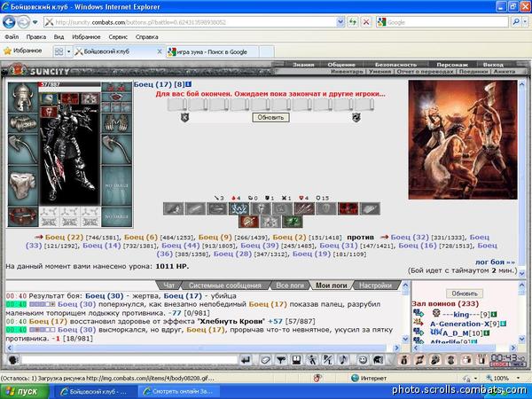Click the bracers slot below the helmet
The image size is (532, 399).
23,123
